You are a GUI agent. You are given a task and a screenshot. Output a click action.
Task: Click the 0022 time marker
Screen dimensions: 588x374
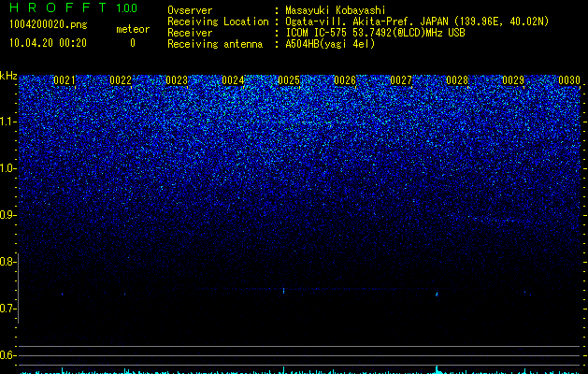121,80
